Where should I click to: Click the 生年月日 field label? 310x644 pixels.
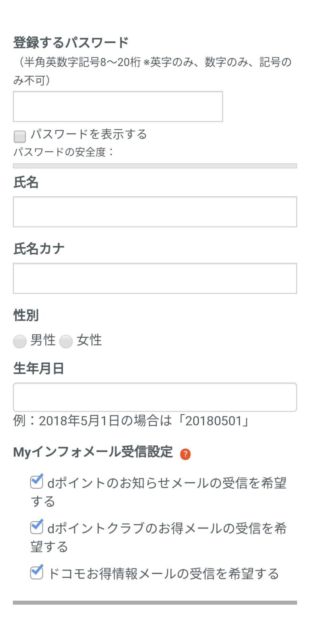coord(39,368)
